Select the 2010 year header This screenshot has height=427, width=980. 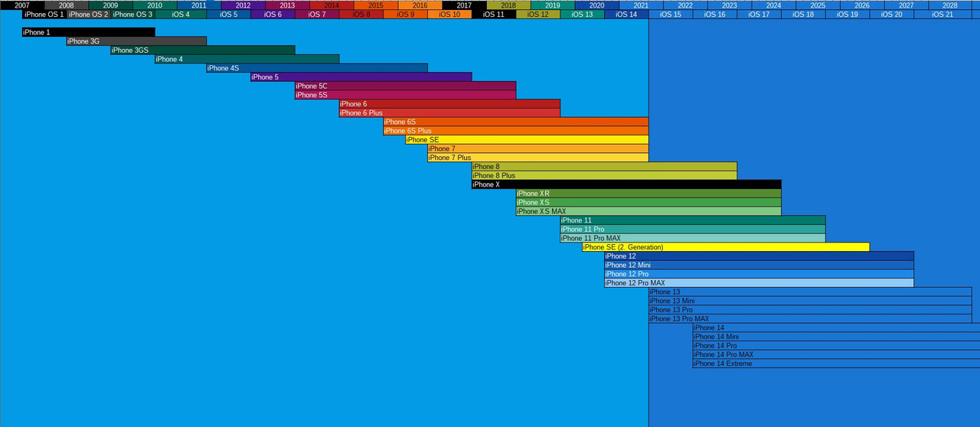(155, 5)
